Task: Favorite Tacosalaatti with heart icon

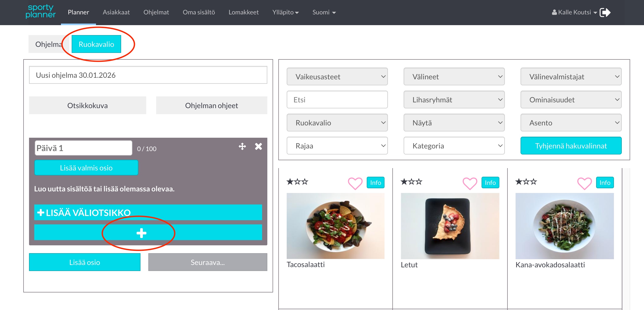Action: point(355,183)
